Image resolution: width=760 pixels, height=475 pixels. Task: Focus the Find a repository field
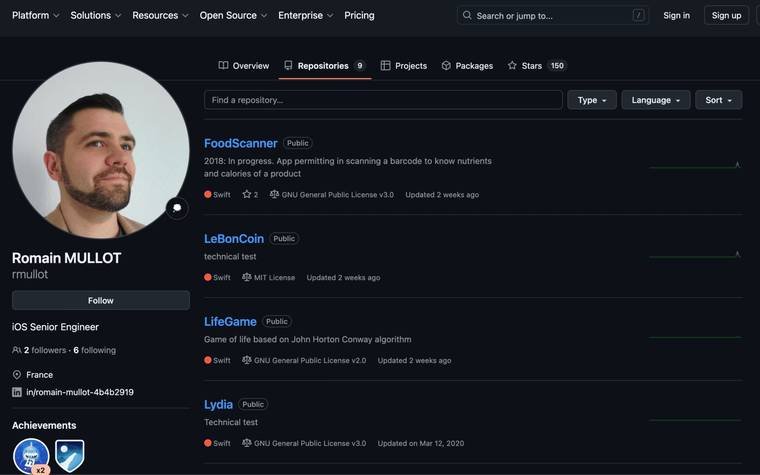coord(383,100)
